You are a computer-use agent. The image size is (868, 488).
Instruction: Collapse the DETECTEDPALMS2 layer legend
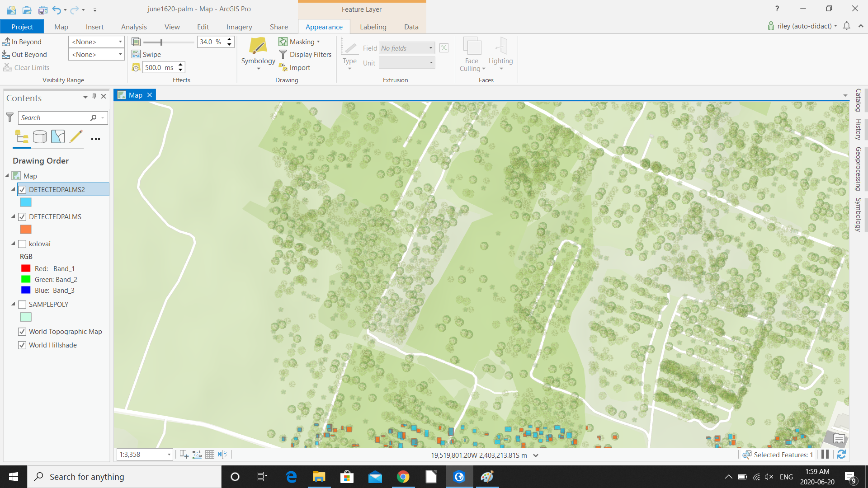(13, 189)
